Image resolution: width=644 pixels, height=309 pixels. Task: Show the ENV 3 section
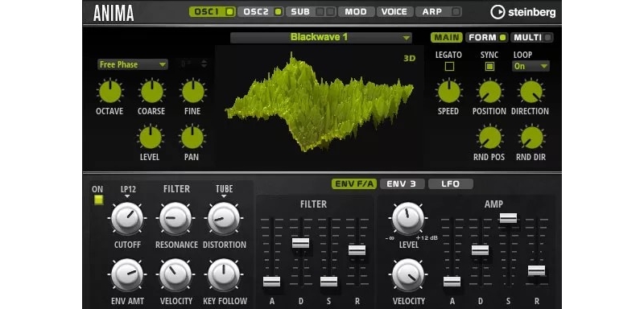tap(402, 183)
